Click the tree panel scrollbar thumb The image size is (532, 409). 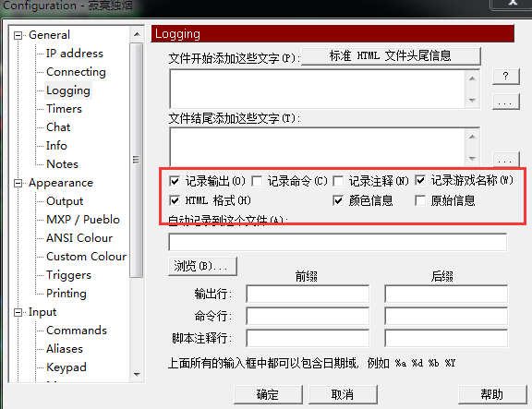[137, 160]
